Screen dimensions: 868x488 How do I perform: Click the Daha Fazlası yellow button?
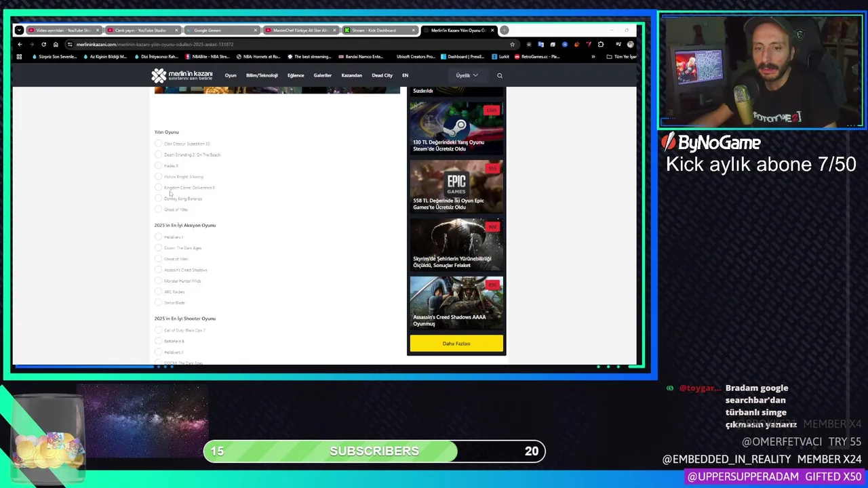(x=456, y=344)
